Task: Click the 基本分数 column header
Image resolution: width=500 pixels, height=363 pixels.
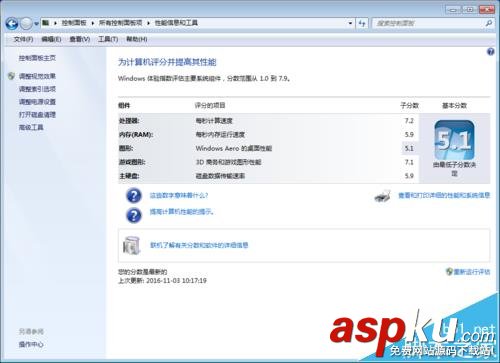Action: (x=454, y=106)
